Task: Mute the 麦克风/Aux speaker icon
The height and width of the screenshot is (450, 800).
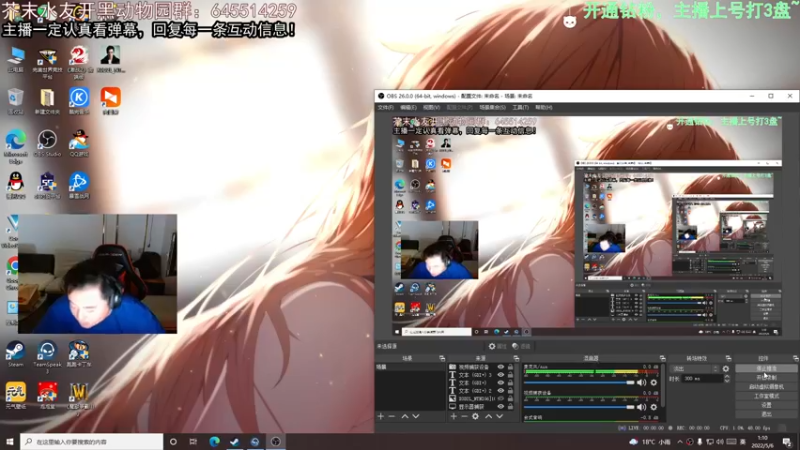Action: tap(642, 382)
